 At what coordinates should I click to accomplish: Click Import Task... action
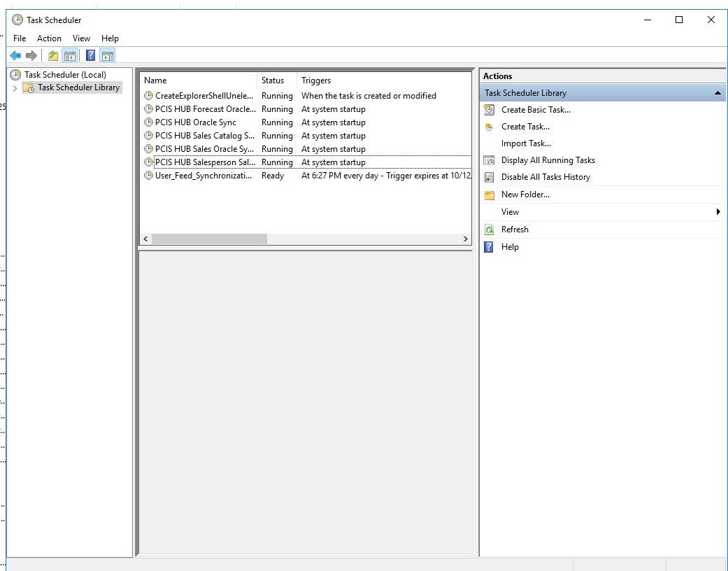click(x=526, y=143)
